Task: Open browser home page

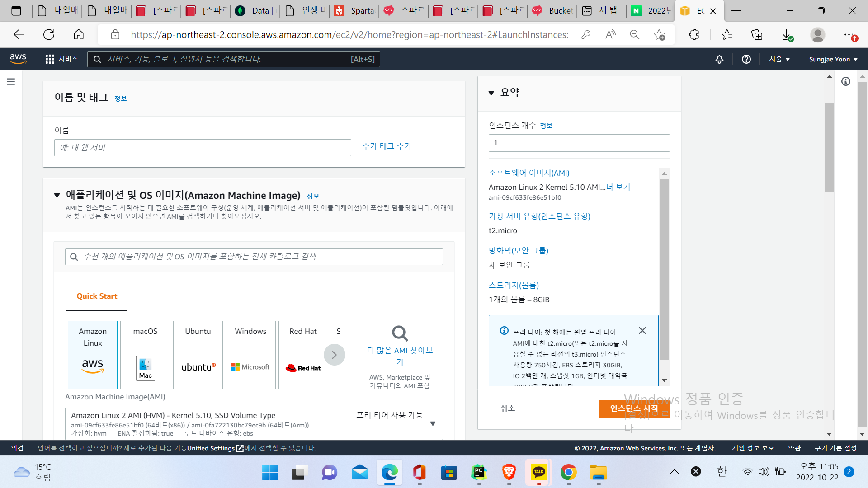Action: [x=79, y=34]
